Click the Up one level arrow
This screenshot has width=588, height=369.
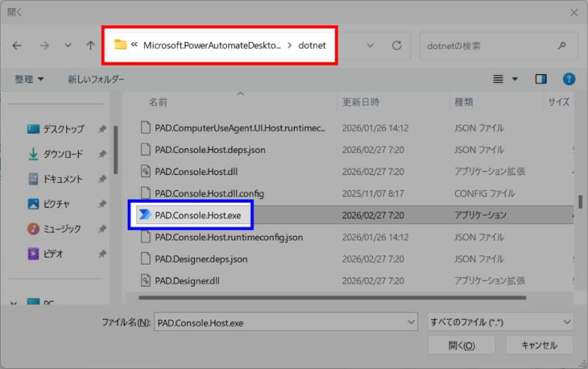pos(90,46)
